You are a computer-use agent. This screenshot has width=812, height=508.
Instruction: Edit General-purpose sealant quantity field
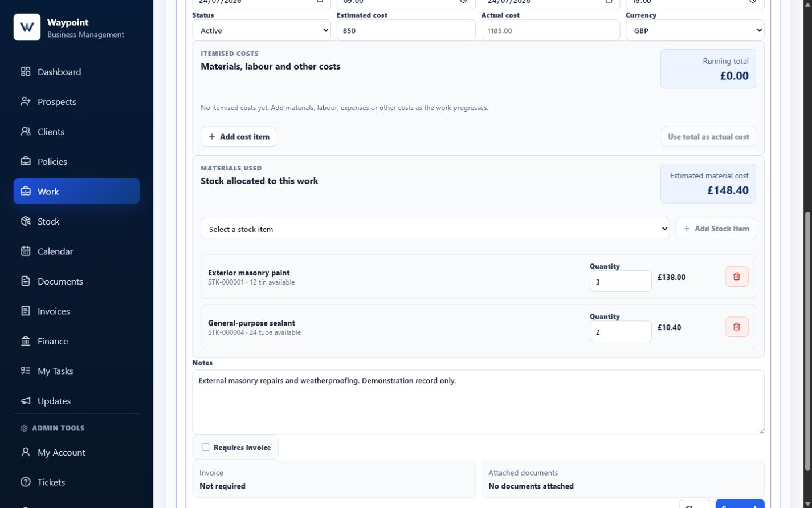621,331
